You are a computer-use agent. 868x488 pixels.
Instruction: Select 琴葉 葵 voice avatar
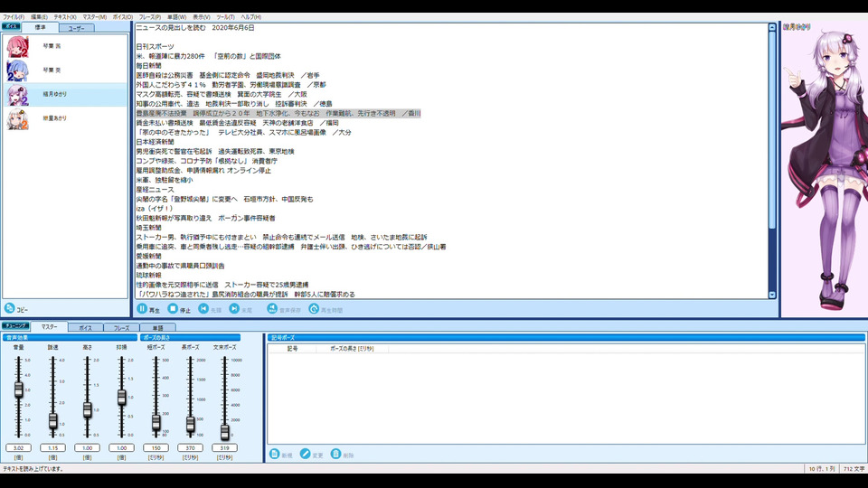click(17, 70)
